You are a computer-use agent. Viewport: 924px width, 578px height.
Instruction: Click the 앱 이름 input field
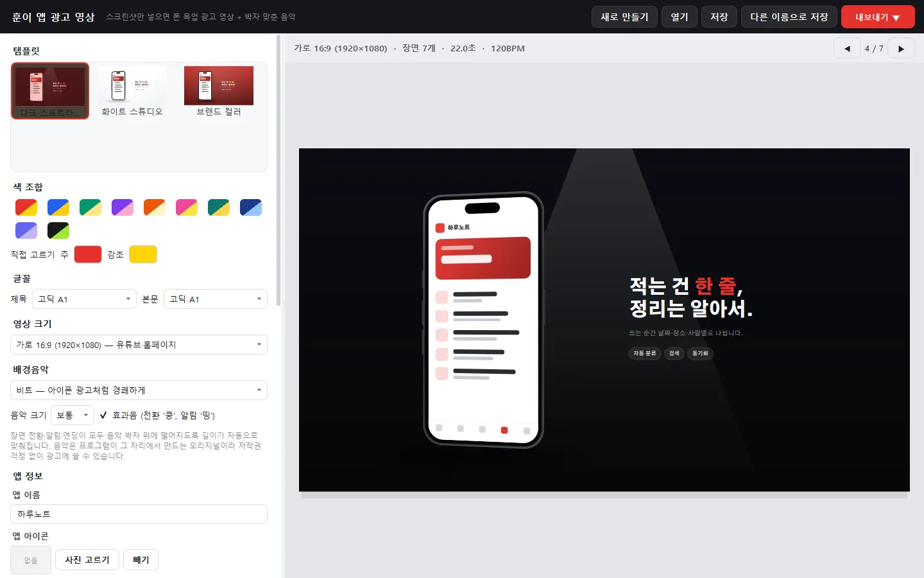139,514
